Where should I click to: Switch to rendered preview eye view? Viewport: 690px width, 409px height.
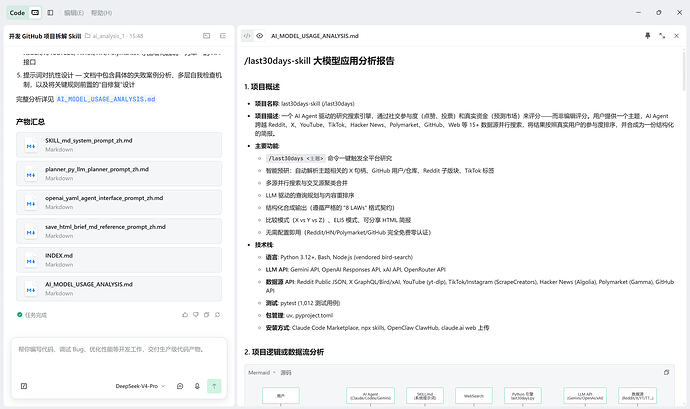(x=260, y=36)
